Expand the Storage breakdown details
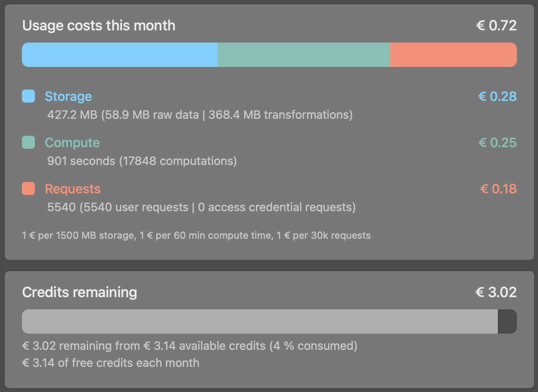Viewport: 538px width, 392px height. pos(200,114)
